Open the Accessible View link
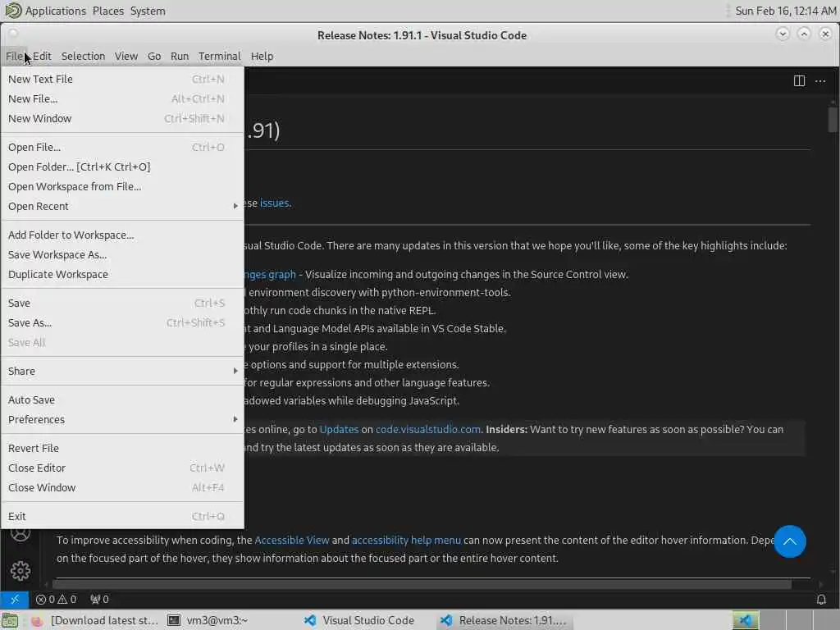The height and width of the screenshot is (630, 840). (x=292, y=540)
